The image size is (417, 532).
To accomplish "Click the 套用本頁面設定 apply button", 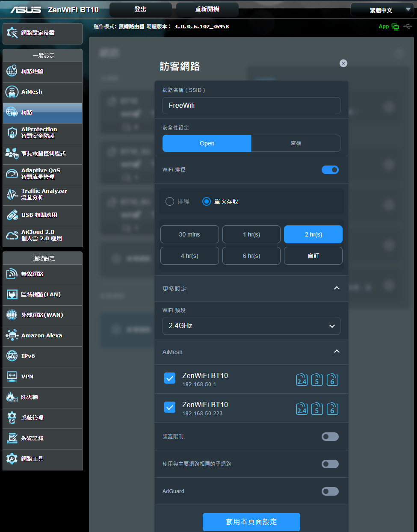I will tap(251, 522).
